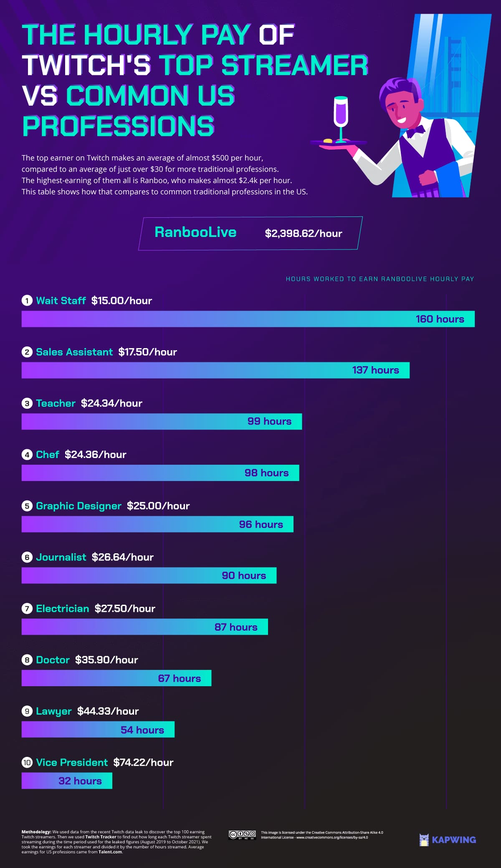Image resolution: width=501 pixels, height=868 pixels.
Task: Click the Hours Worked to Earn heading
Action: pyautogui.click(x=380, y=279)
